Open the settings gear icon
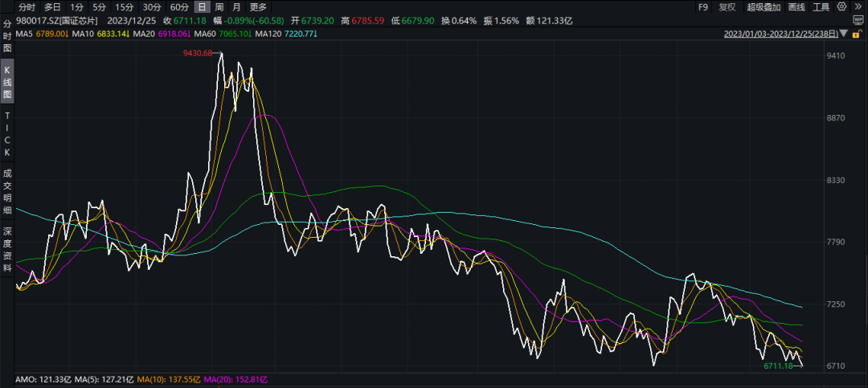Screen dimensions: 868x388 842,6
